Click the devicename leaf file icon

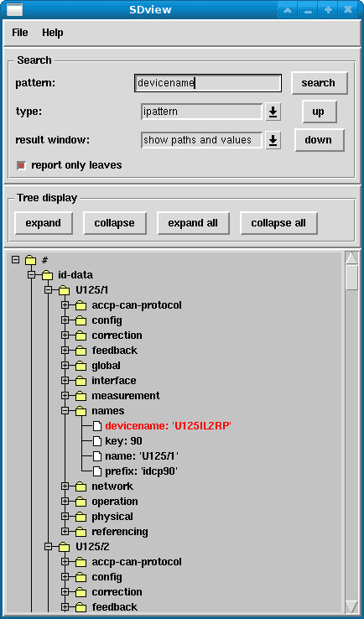(97, 426)
